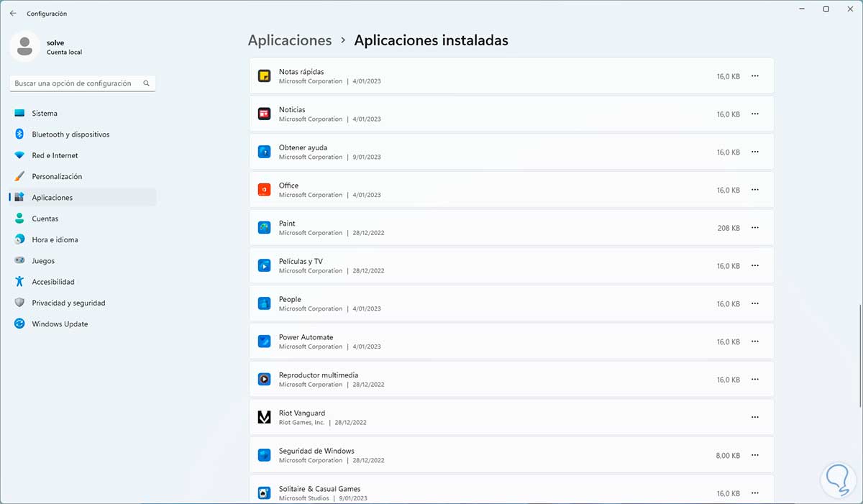863x504 pixels.
Task: Open more options for Paint
Action: [x=755, y=228]
